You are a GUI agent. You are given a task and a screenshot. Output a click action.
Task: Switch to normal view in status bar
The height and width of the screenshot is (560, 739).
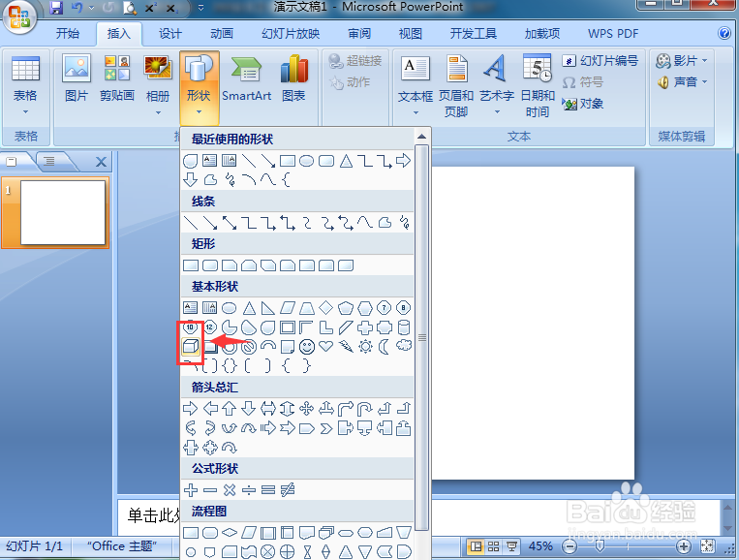click(476, 546)
